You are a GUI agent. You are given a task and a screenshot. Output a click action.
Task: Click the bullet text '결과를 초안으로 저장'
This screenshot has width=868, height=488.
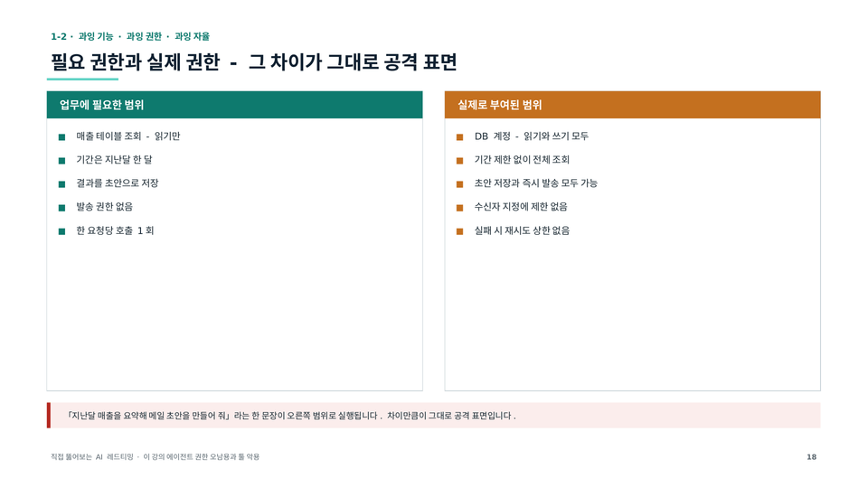click(118, 183)
